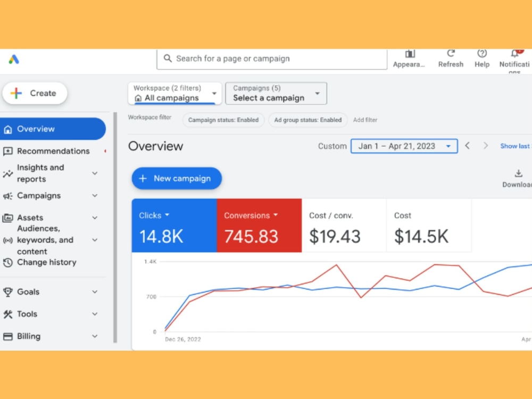The width and height of the screenshot is (532, 399).
Task: Click the Audiences broadcast icon
Action: [8, 240]
